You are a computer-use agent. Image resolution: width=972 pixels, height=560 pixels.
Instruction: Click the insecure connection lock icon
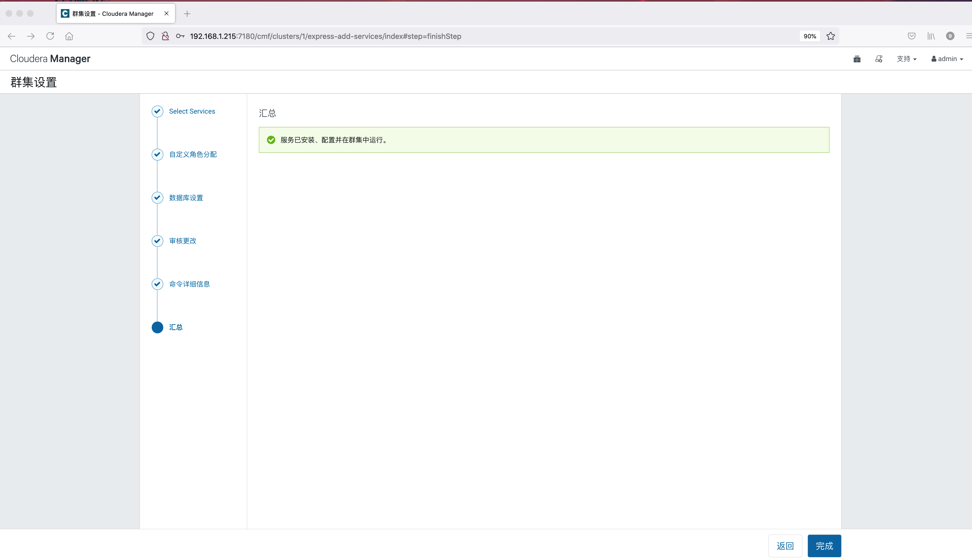point(165,36)
